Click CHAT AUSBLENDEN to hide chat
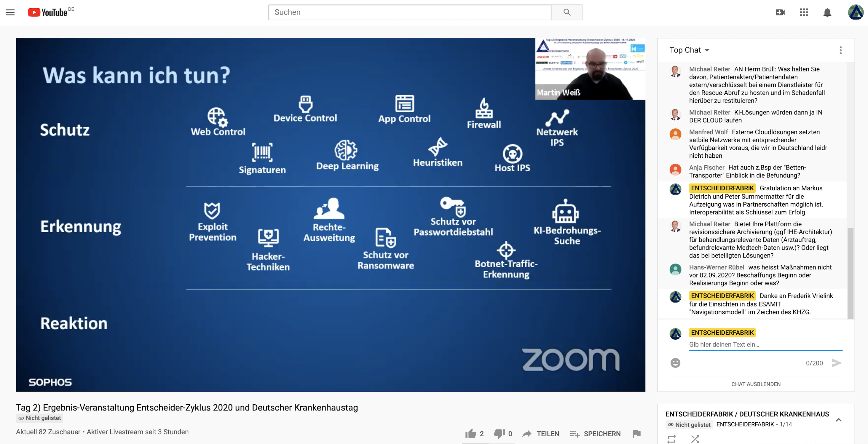 [756, 384]
